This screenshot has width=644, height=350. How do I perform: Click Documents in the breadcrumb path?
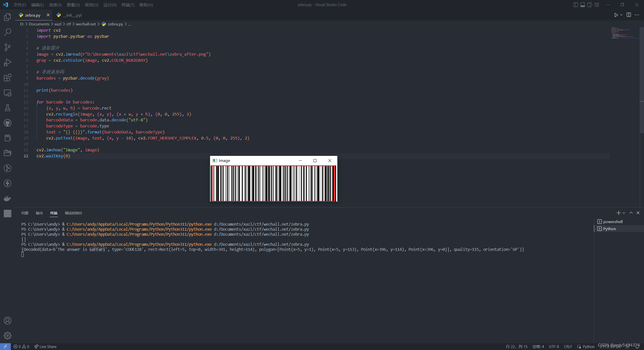(39, 24)
